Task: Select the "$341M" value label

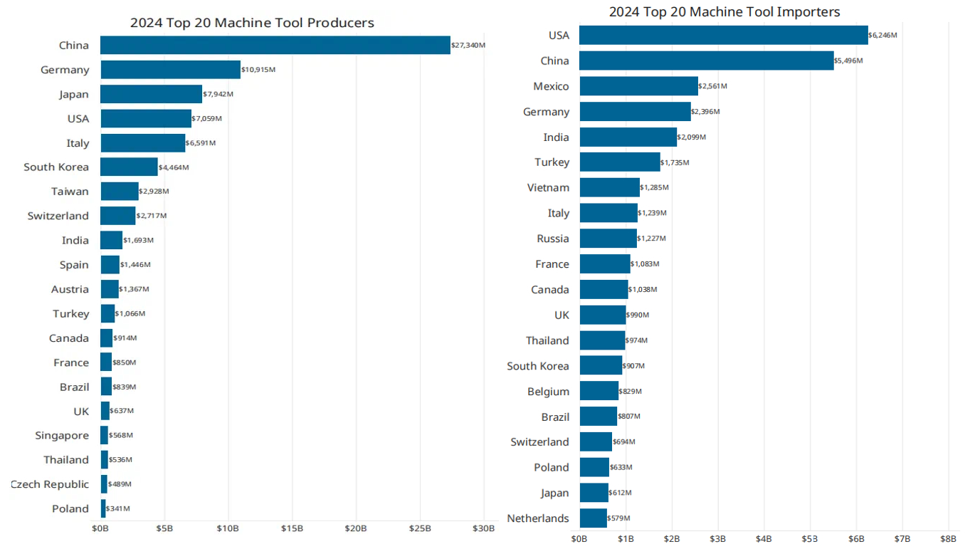Action: coord(117,509)
